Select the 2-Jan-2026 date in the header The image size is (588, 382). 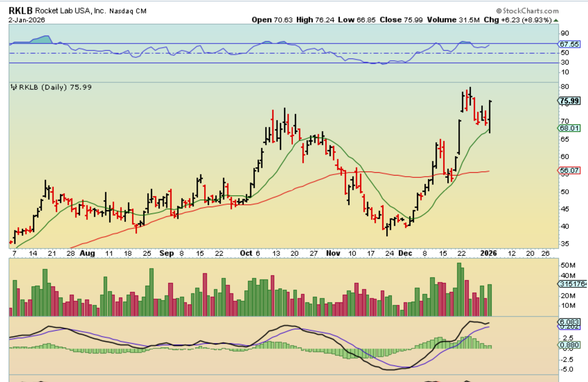tap(27, 20)
